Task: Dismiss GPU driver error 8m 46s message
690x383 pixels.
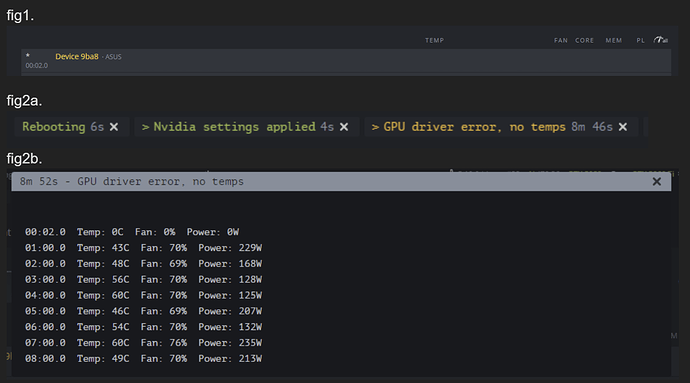Action: tap(623, 127)
